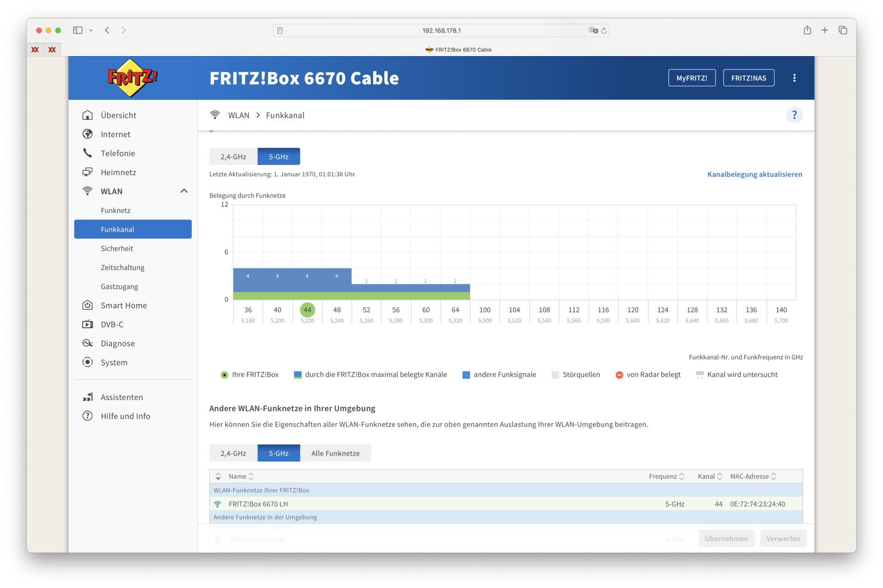The image size is (883, 588).
Task: Select the upper 5-GHz chart tab
Action: [x=279, y=156]
